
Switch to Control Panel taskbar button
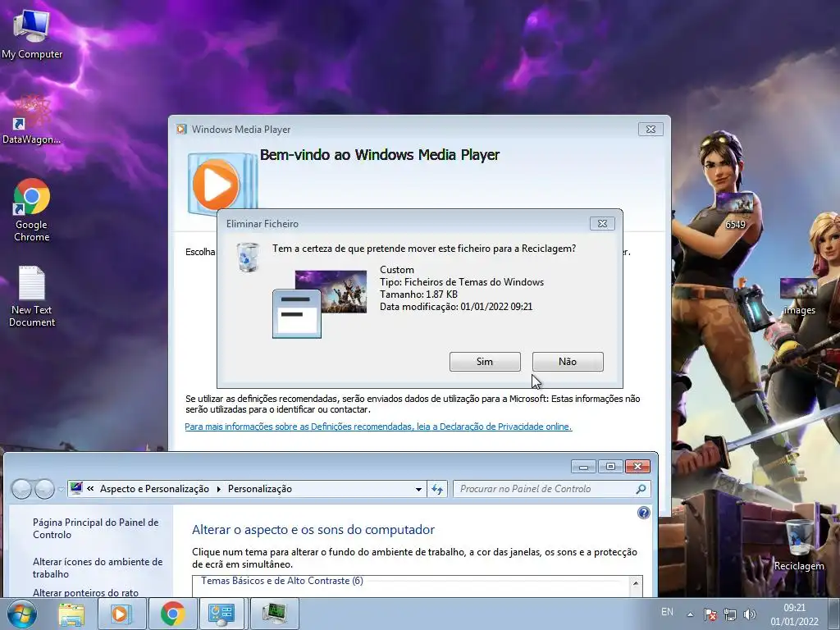pos(221,614)
